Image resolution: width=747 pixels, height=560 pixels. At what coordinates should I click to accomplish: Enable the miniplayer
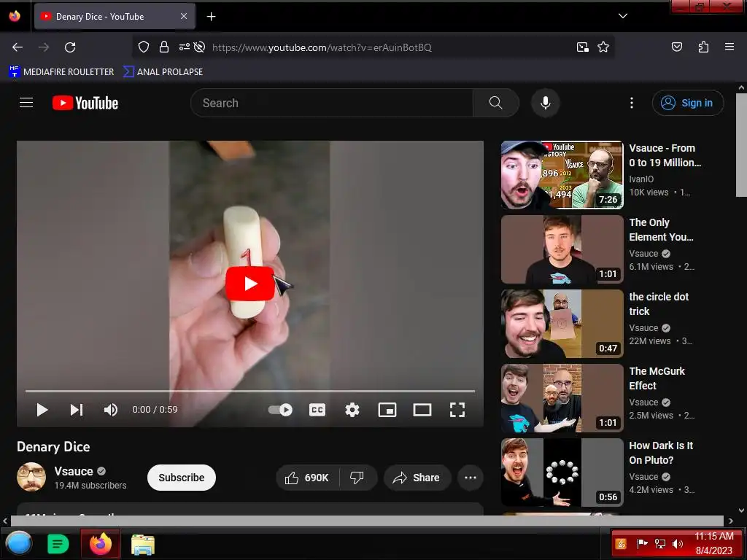387,410
